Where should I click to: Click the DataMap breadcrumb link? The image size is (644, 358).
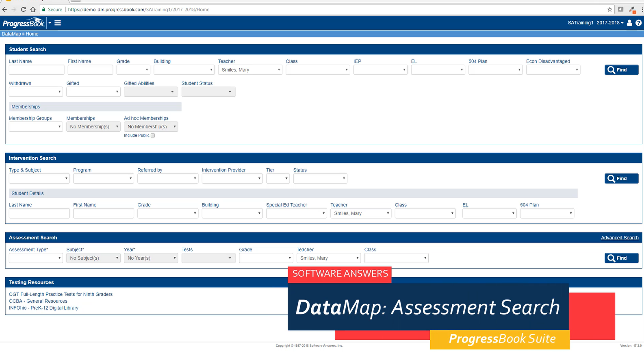coord(11,34)
